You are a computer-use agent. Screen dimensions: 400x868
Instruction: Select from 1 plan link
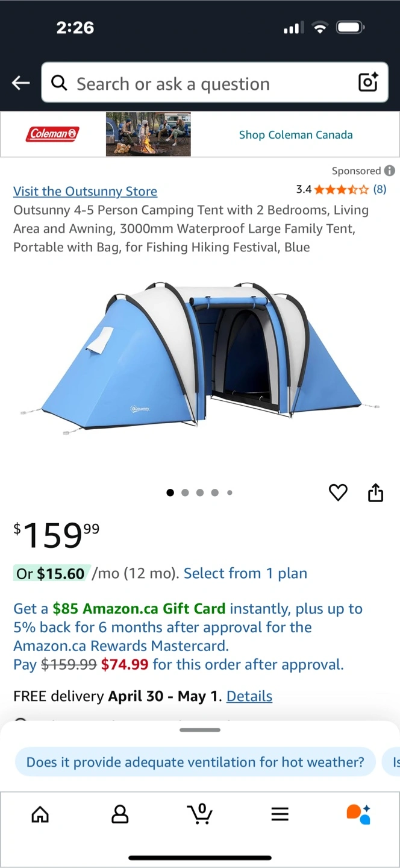(245, 573)
